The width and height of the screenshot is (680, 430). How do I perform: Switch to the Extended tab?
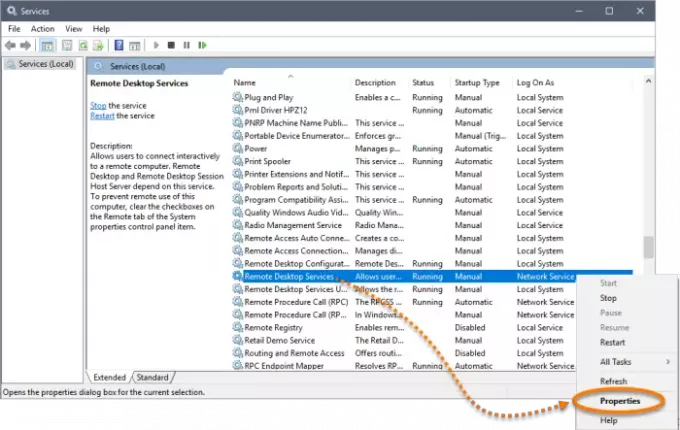coord(109,378)
